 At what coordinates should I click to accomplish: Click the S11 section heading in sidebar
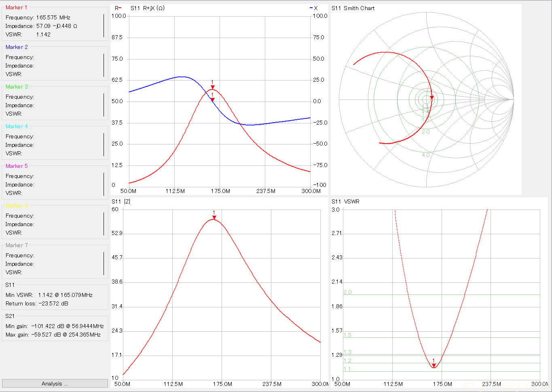coord(10,285)
